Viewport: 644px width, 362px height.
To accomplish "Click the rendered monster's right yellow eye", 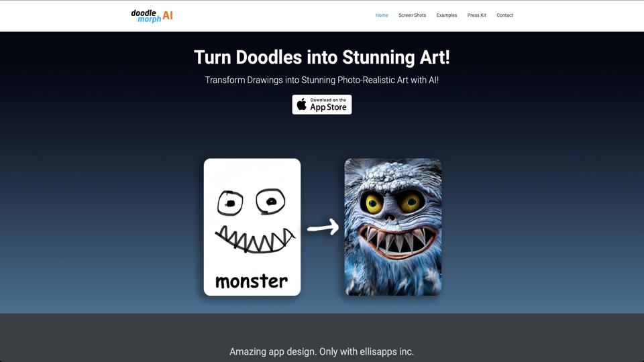I will pyautogui.click(x=411, y=201).
